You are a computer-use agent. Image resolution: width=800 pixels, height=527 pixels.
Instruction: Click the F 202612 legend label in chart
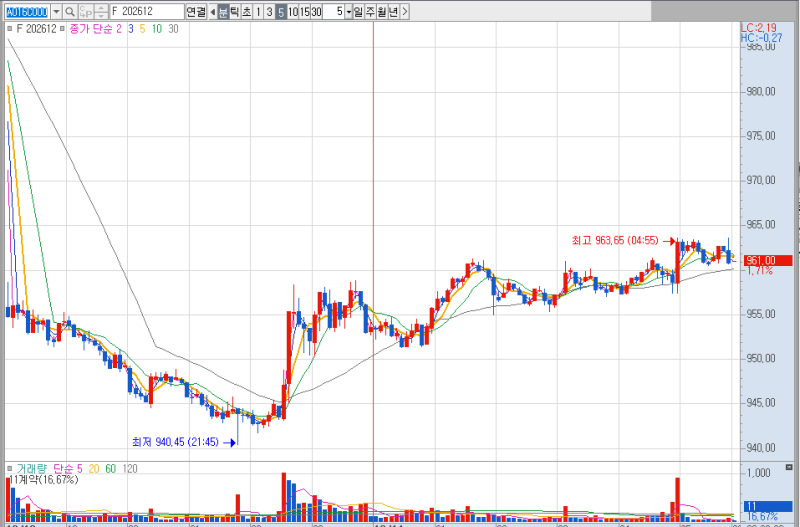point(36,29)
